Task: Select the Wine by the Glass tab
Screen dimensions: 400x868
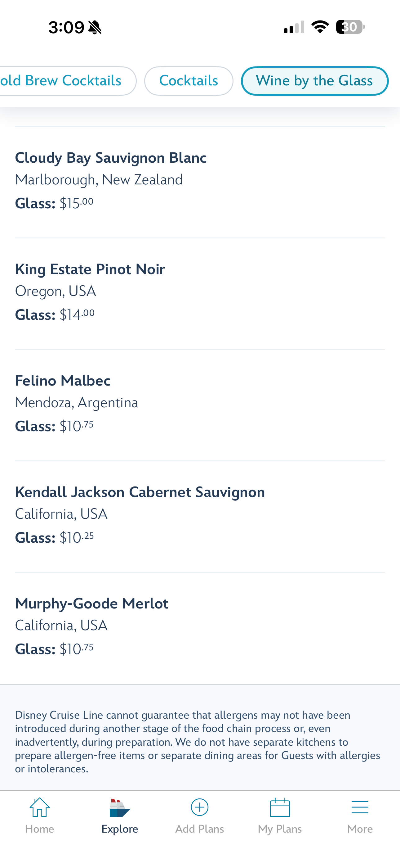Action: coord(314,81)
